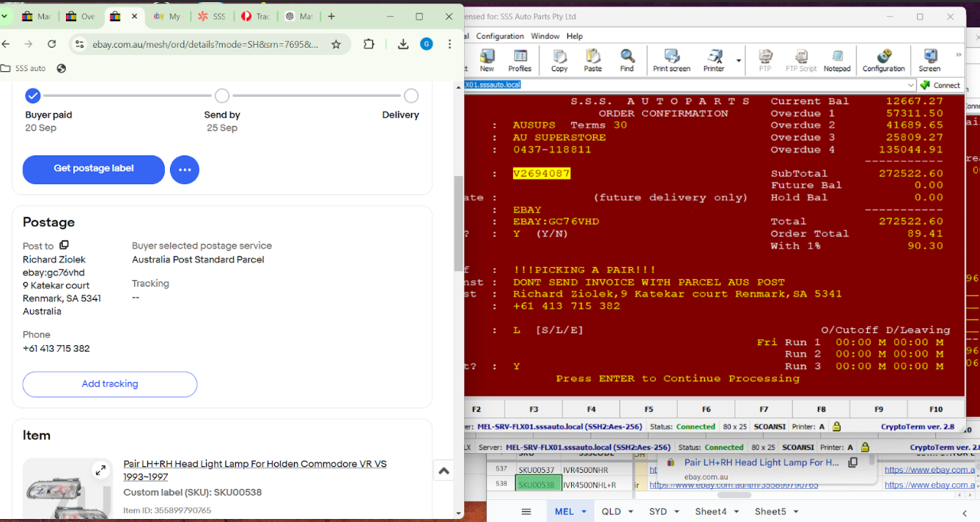This screenshot has width=980, height=522.
Task: Open the Sheet5 tab dropdown arrow
Action: coord(796,512)
